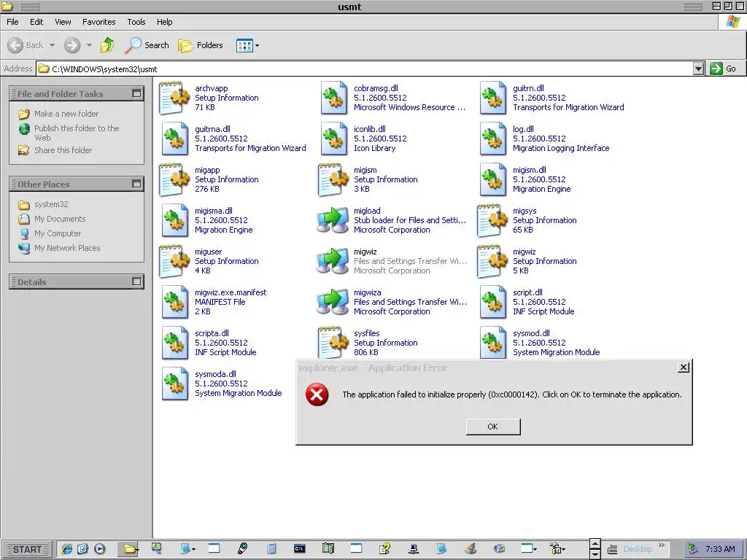Open the Edit menu
This screenshot has width=747, height=560.
tap(36, 22)
